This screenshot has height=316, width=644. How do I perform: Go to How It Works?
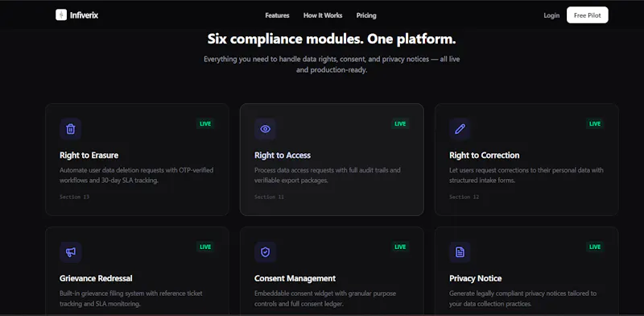click(323, 15)
